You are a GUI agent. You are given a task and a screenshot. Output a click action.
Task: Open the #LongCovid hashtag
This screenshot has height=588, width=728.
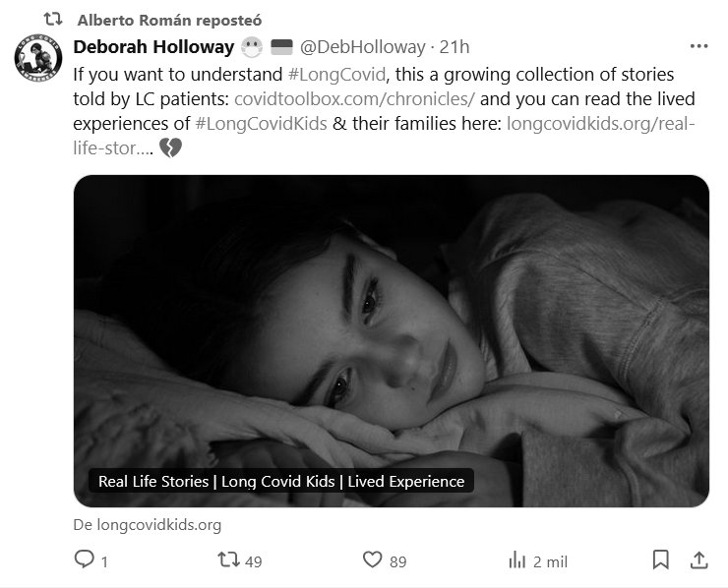(x=336, y=75)
